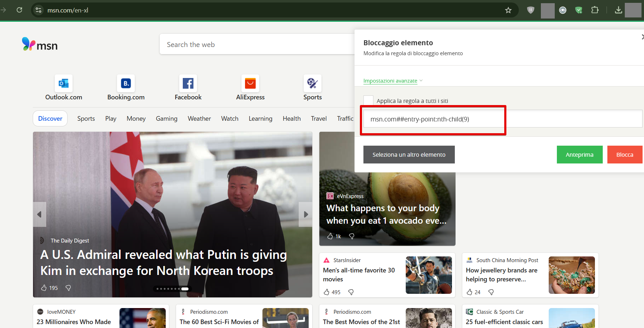Click the green shield checkmark extension icon
This screenshot has width=644, height=328.
click(x=579, y=10)
